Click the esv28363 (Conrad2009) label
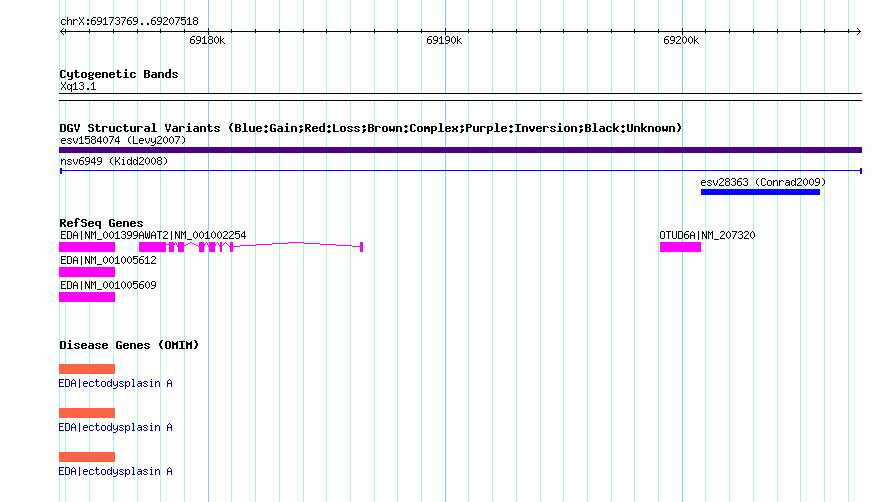890x502 pixels. 763,182
